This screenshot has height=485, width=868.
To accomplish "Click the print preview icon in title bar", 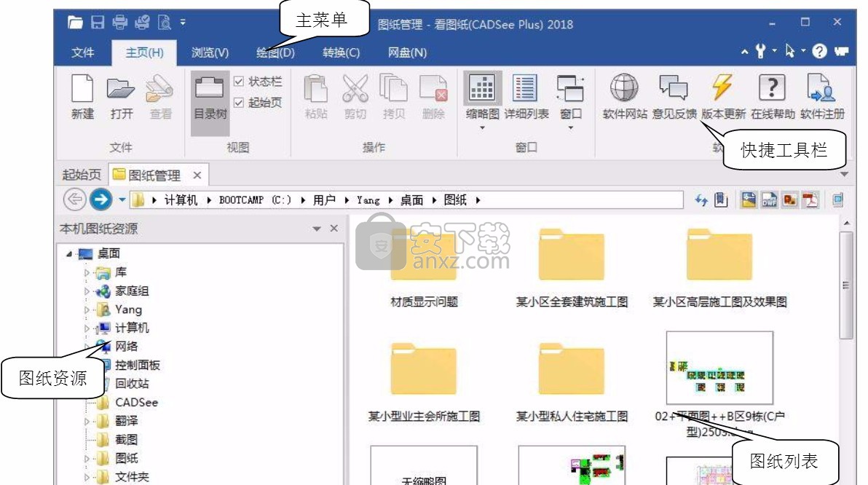I will coord(165,22).
